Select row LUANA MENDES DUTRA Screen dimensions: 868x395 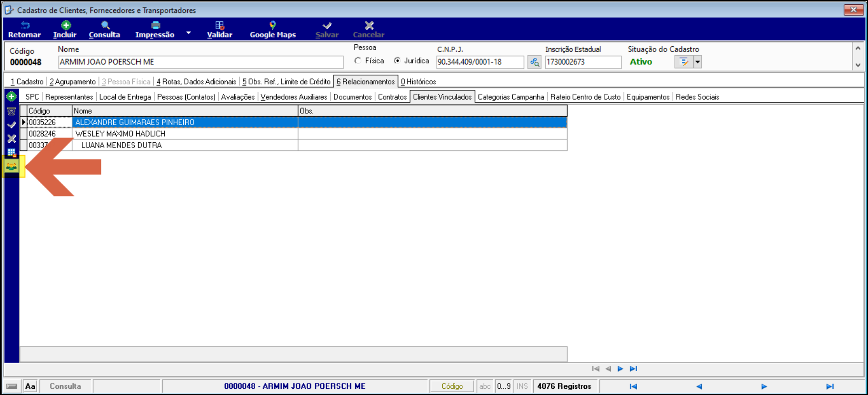point(297,145)
